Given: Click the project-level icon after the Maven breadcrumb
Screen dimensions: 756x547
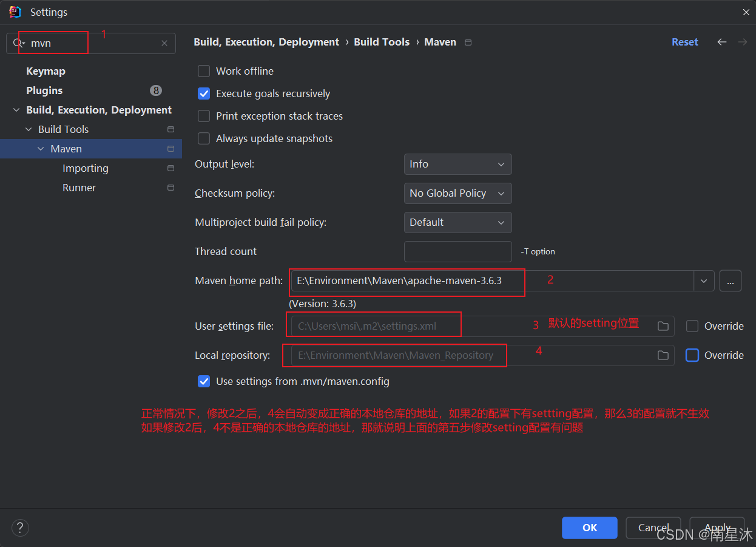Looking at the screenshot, I should coord(468,42).
